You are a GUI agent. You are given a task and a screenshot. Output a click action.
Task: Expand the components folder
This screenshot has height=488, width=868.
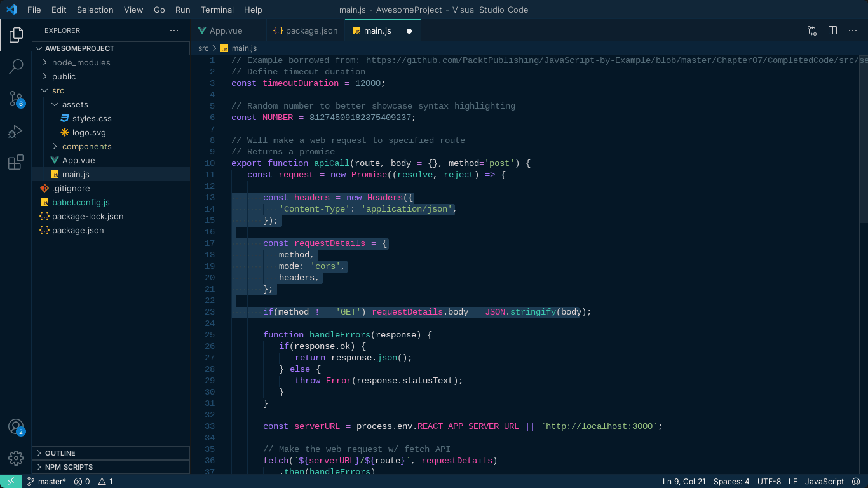pos(111,146)
